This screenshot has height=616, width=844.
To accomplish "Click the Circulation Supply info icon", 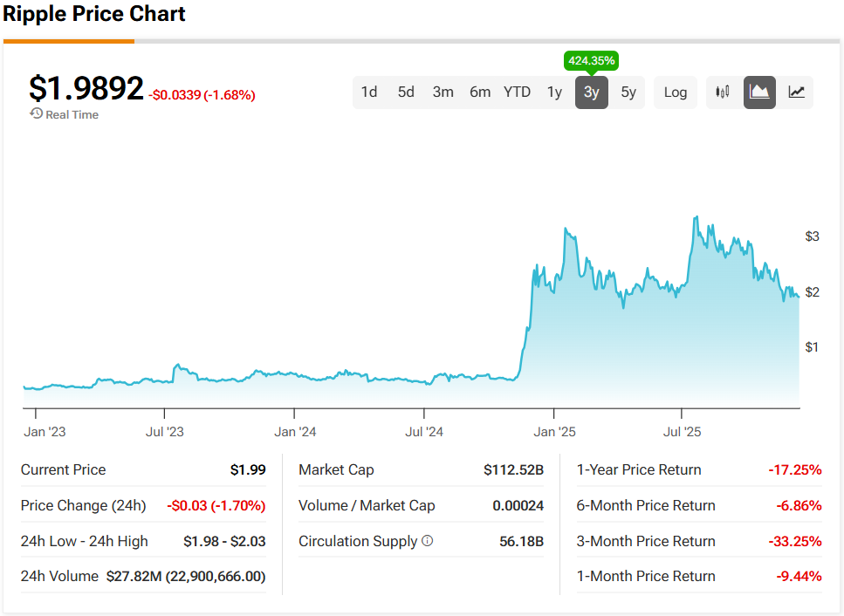I will pyautogui.click(x=427, y=541).
